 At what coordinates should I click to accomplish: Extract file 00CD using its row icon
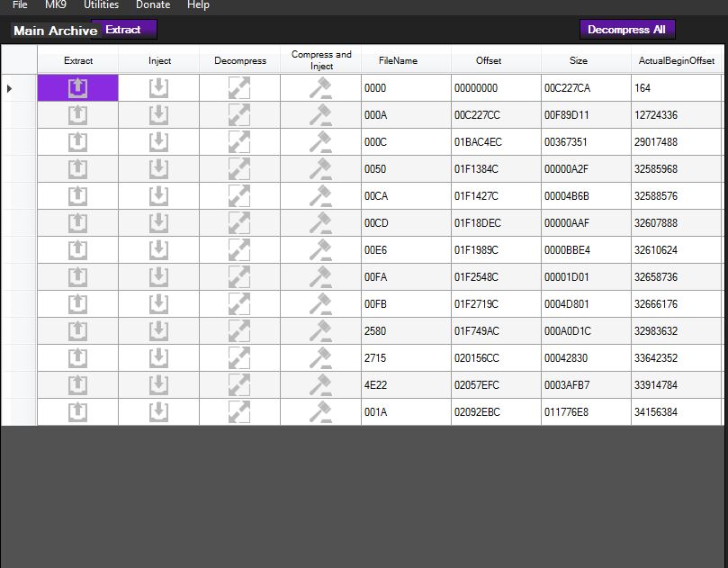point(77,223)
